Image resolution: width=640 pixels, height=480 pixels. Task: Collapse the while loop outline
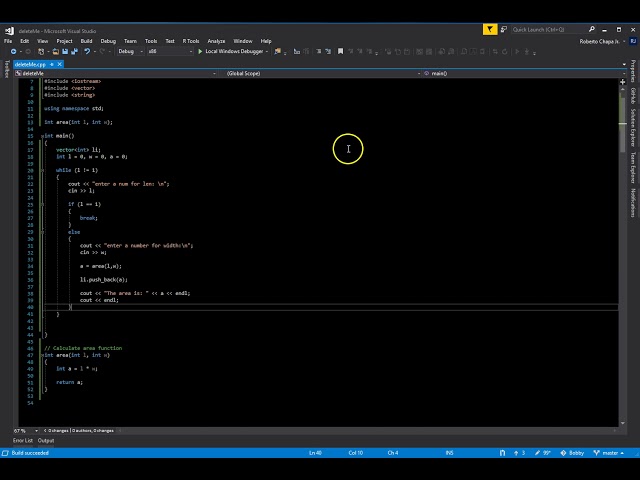pyautogui.click(x=42, y=171)
